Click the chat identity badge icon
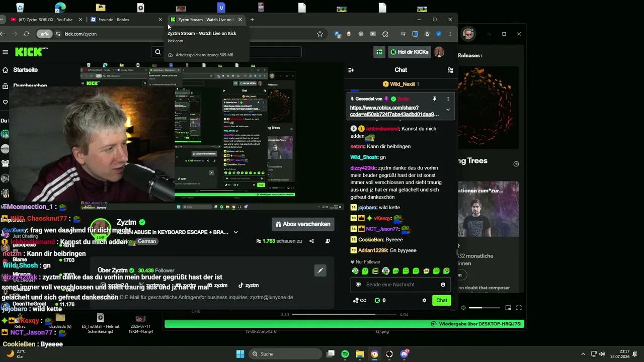This screenshot has height=362, width=644. coord(358,285)
